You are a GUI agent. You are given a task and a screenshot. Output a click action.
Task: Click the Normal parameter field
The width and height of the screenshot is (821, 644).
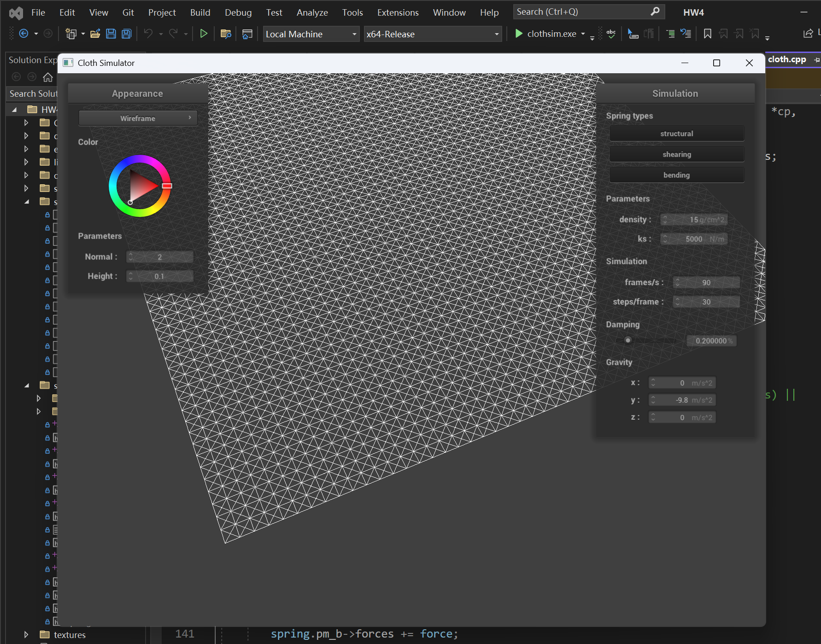tap(160, 257)
